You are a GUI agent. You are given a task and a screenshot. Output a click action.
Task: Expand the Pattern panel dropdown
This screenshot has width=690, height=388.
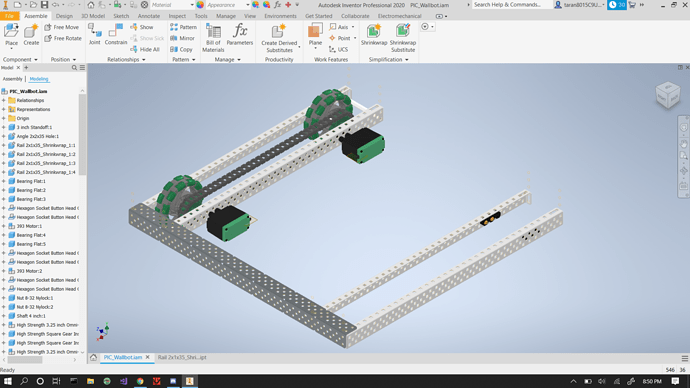(193, 60)
